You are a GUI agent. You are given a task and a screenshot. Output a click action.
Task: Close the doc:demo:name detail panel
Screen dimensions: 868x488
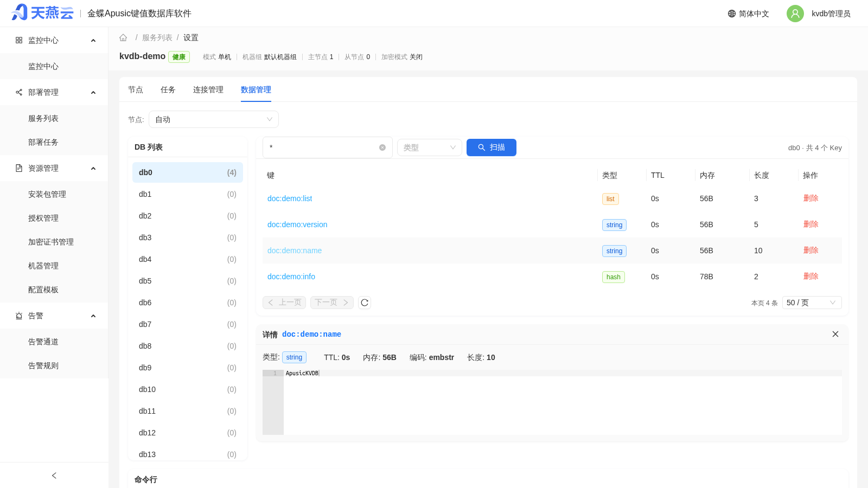[x=835, y=334]
